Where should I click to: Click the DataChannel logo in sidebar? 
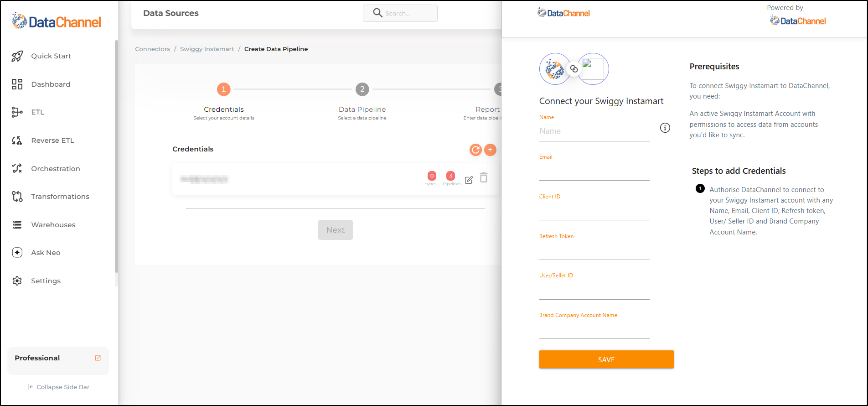point(57,21)
